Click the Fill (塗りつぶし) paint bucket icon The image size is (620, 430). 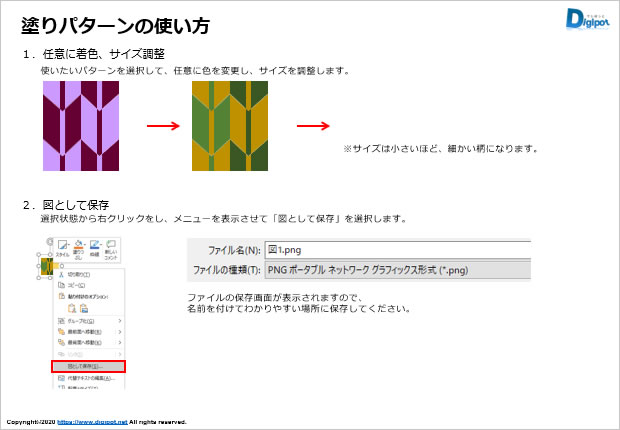tap(79, 247)
